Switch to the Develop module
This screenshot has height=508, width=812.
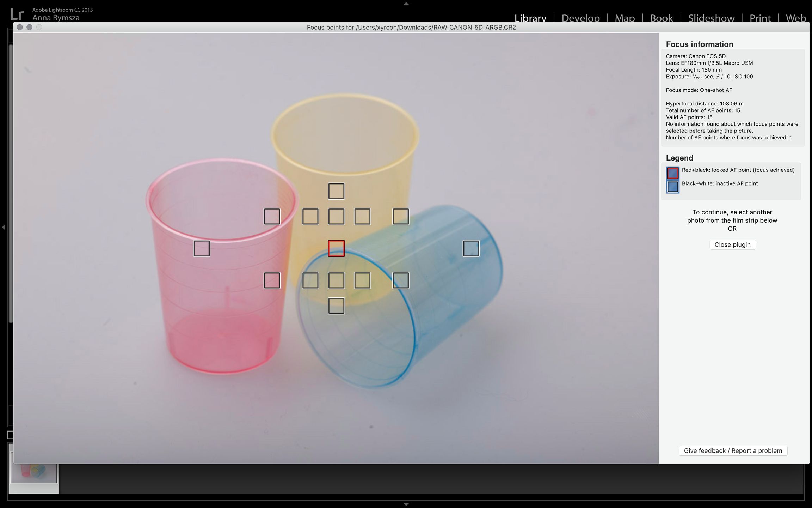click(580, 18)
